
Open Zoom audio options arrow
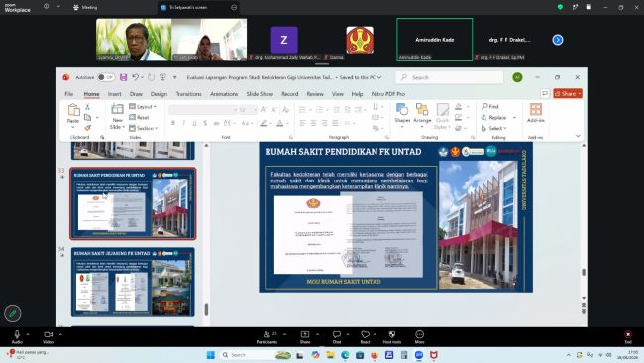(28, 334)
